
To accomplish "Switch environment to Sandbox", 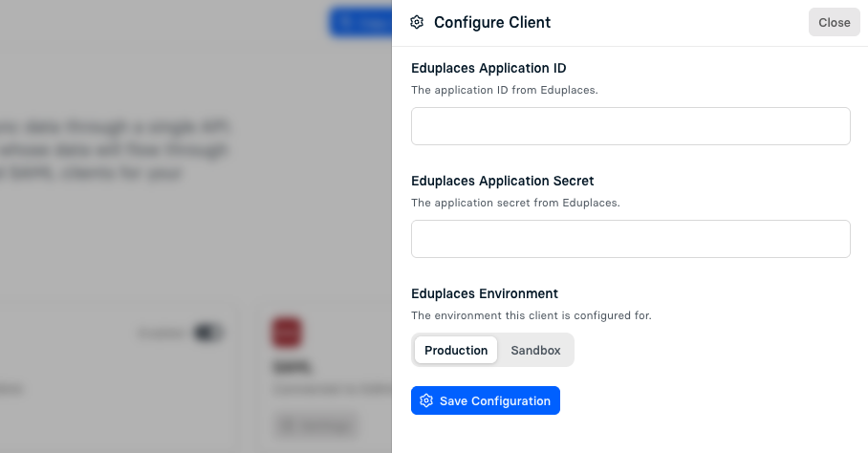I will pyautogui.click(x=535, y=350).
